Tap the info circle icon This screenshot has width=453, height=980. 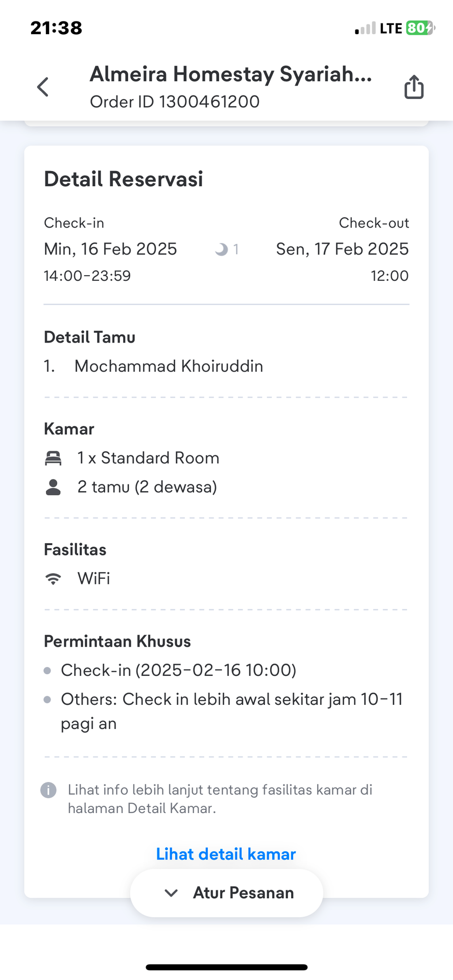[49, 790]
